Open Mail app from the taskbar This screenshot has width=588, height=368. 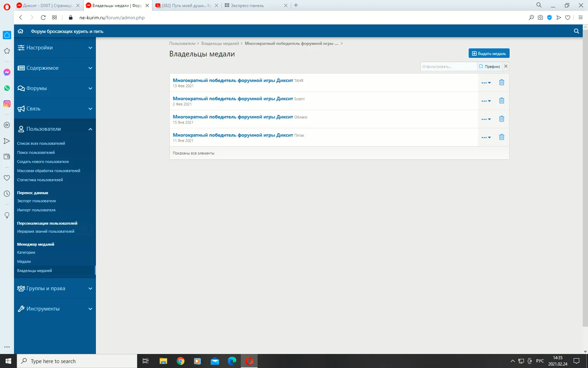215,361
